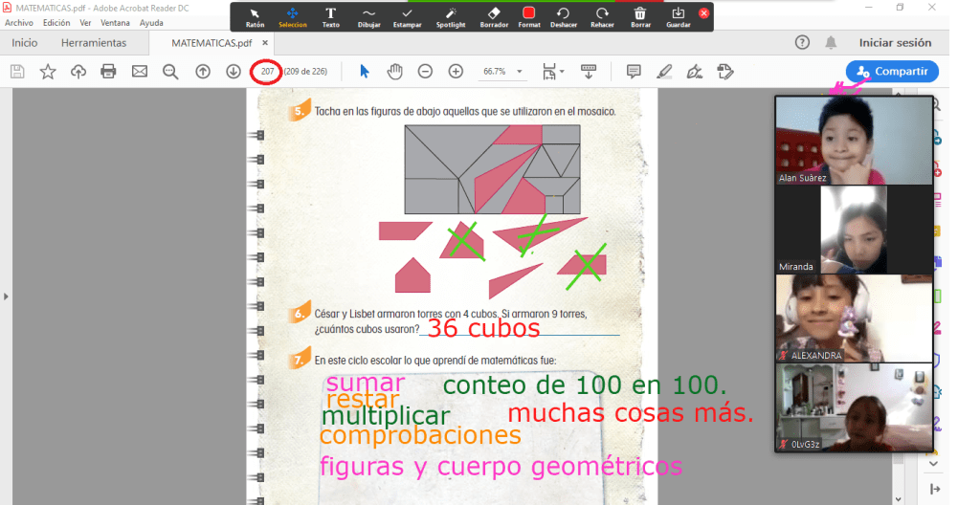This screenshot has height=505, width=980.
Task: Open the 66.7% zoom level dropdown
Action: click(x=504, y=71)
